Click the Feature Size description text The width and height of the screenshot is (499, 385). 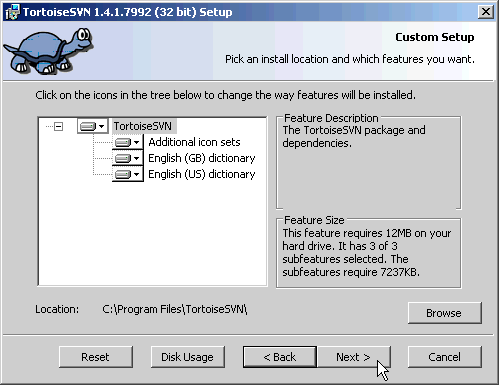tap(367, 252)
